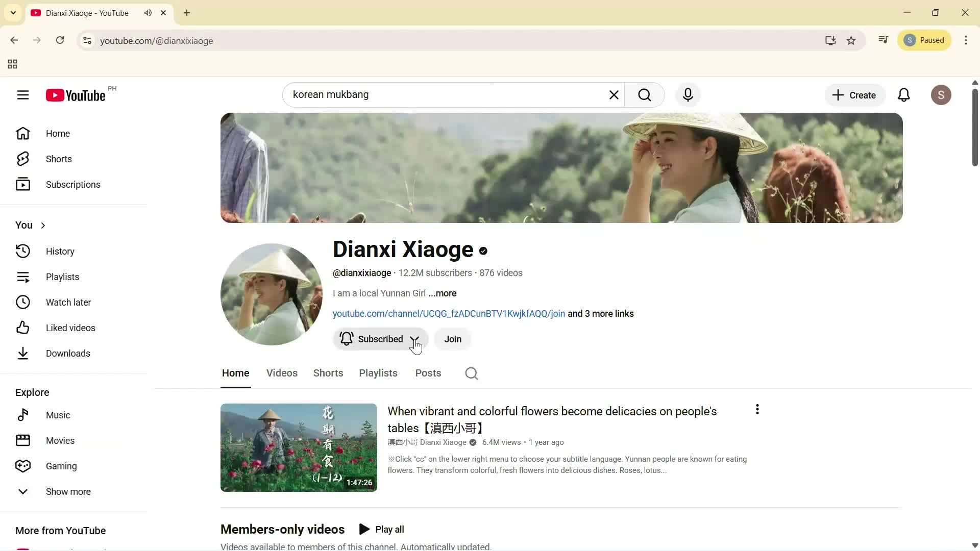Open notifications bell
Viewport: 980px width, 551px height.
click(904, 95)
